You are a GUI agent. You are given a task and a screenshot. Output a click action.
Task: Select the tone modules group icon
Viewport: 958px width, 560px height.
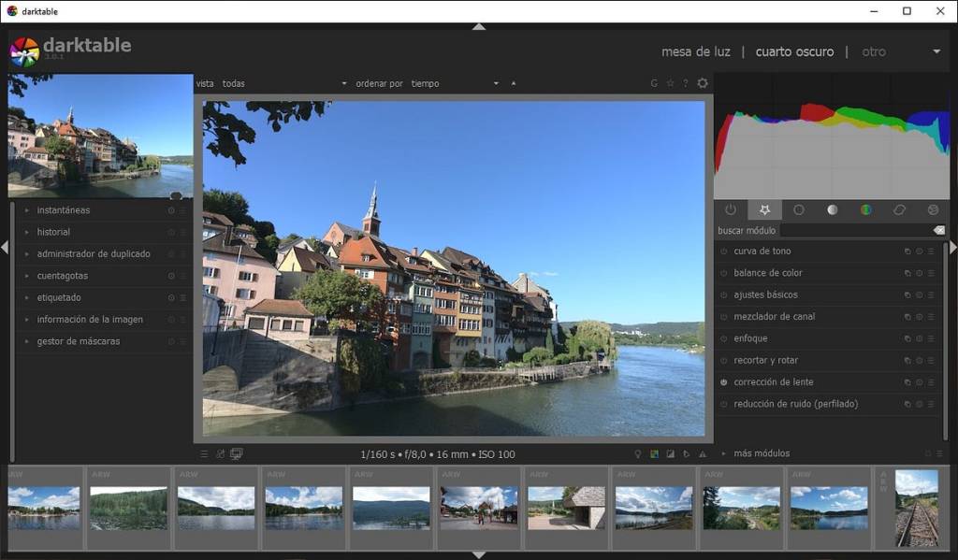point(832,210)
